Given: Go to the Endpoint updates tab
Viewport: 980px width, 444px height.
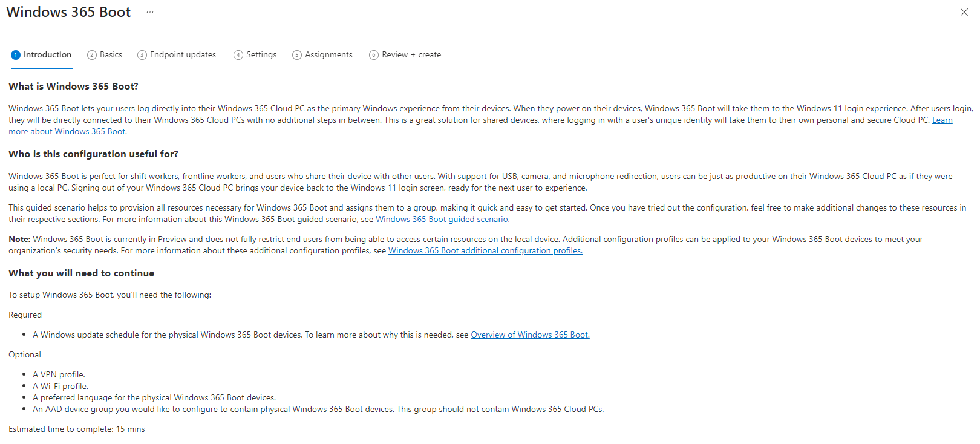Looking at the screenshot, I should click(177, 55).
